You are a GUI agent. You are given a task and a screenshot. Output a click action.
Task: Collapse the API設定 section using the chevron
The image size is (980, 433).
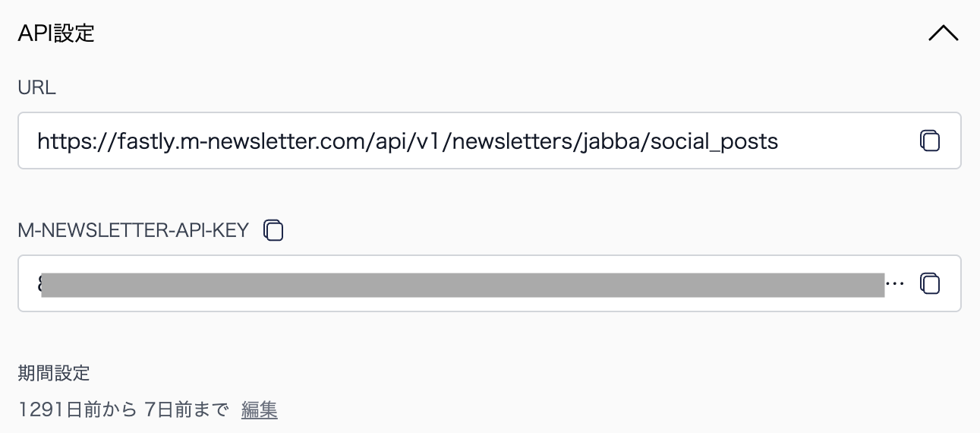point(943,33)
